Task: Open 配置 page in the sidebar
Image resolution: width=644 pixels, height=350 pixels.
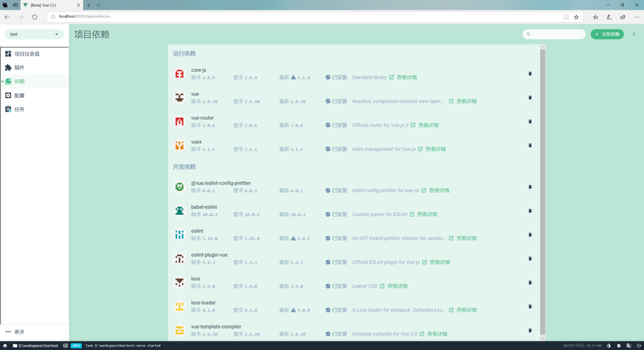Action: coord(34,96)
